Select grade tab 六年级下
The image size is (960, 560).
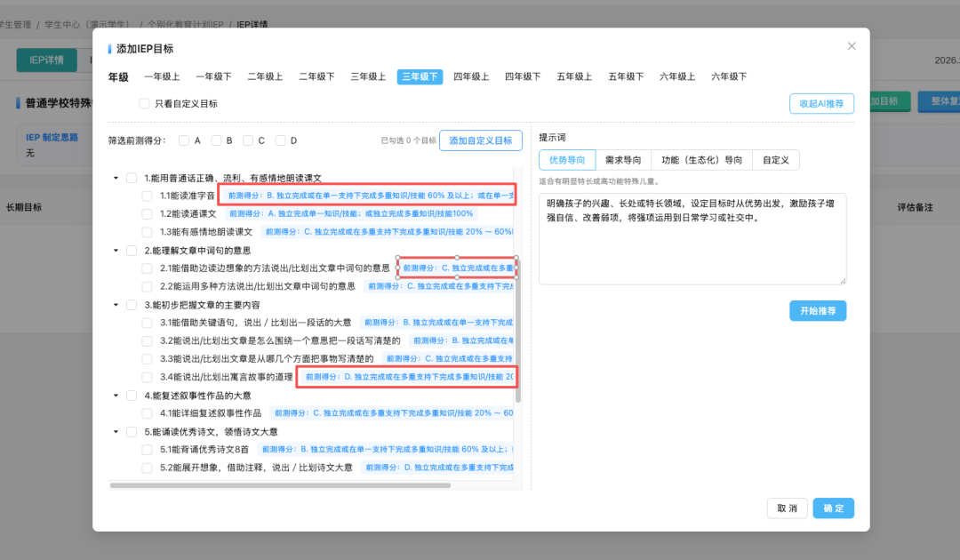[729, 76]
